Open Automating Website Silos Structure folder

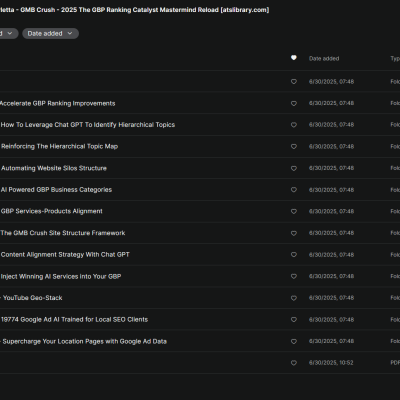(54, 168)
